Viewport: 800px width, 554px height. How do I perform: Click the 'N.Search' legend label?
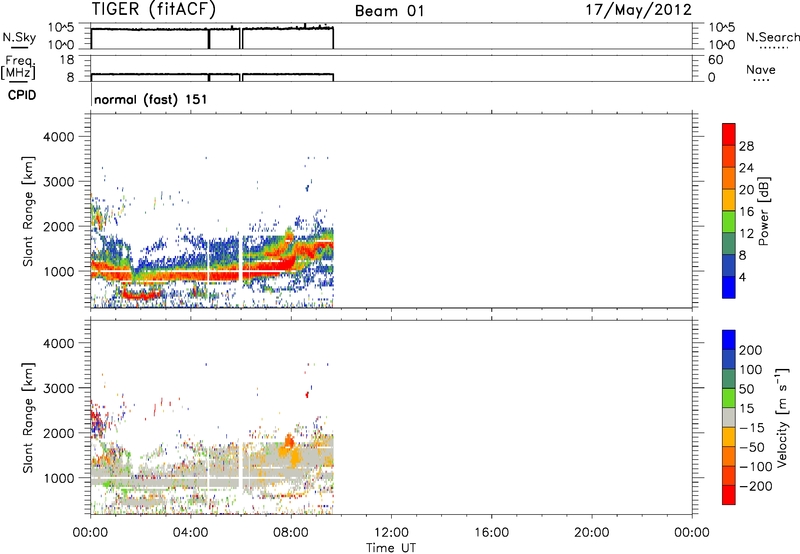(x=772, y=37)
